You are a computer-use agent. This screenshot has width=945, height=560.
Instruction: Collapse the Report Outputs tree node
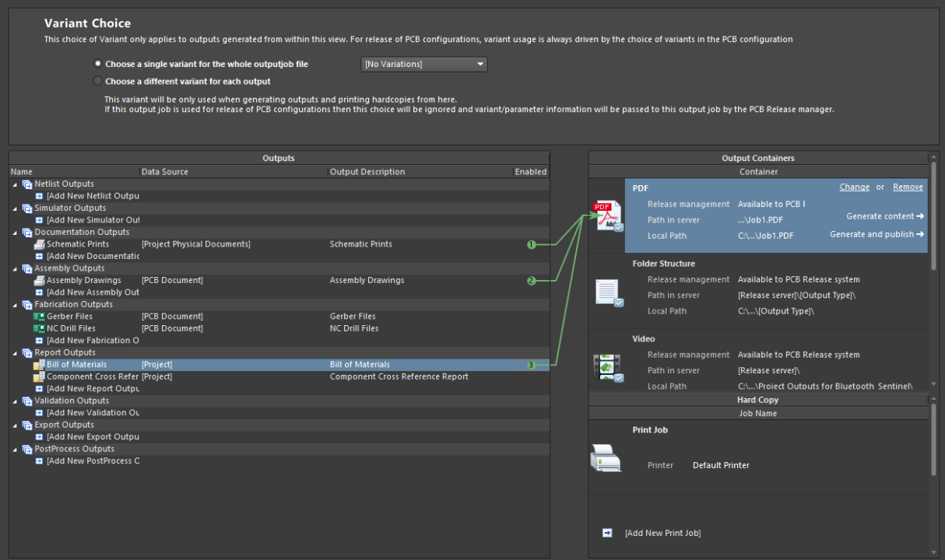pyautogui.click(x=16, y=353)
